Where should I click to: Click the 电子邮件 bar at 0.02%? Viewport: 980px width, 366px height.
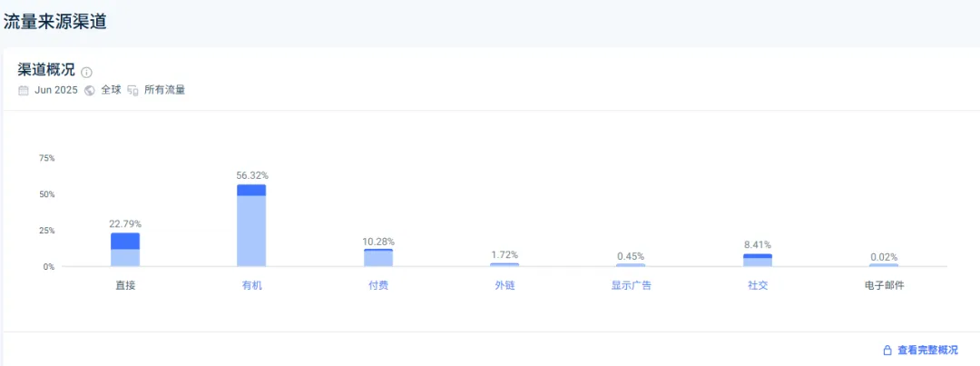pyautogui.click(x=884, y=265)
